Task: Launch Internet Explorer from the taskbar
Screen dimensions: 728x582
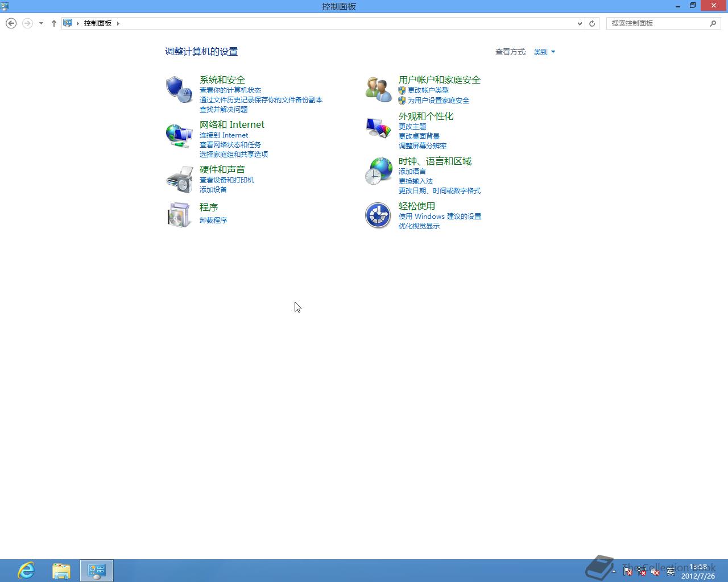Action: (x=26, y=571)
